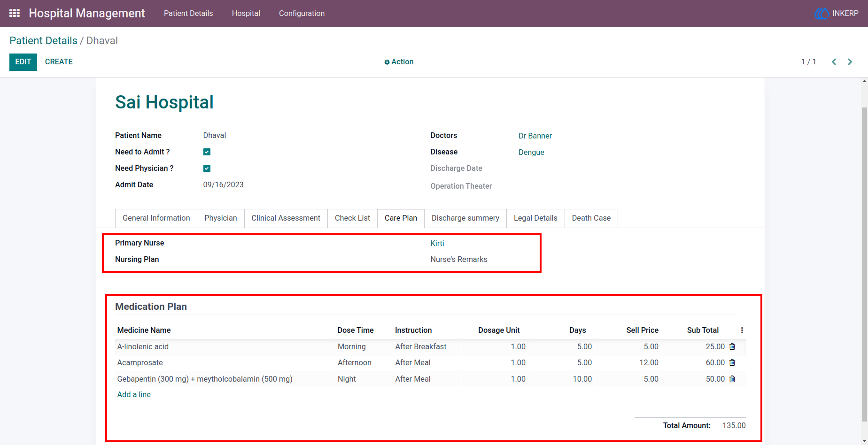Sort by Sub Total column header
This screenshot has height=445, width=868.
[703, 330]
